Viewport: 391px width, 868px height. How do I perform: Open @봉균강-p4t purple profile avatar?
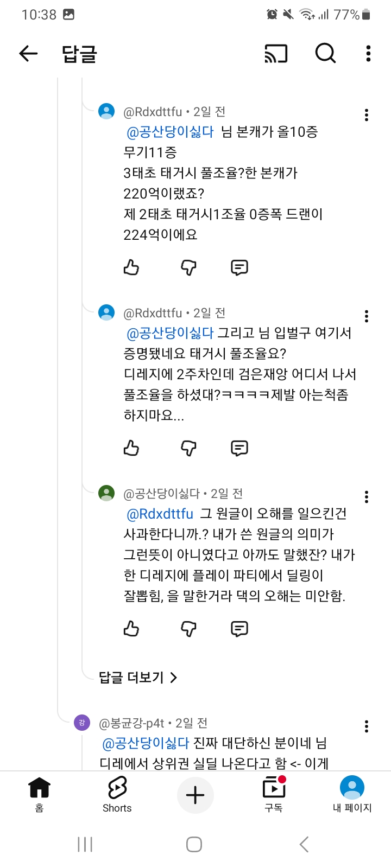click(x=82, y=722)
